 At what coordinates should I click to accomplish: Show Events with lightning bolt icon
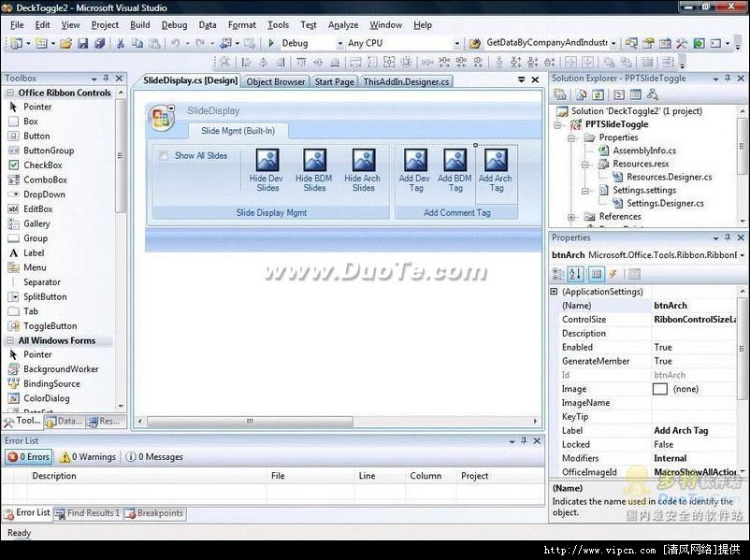[x=613, y=274]
